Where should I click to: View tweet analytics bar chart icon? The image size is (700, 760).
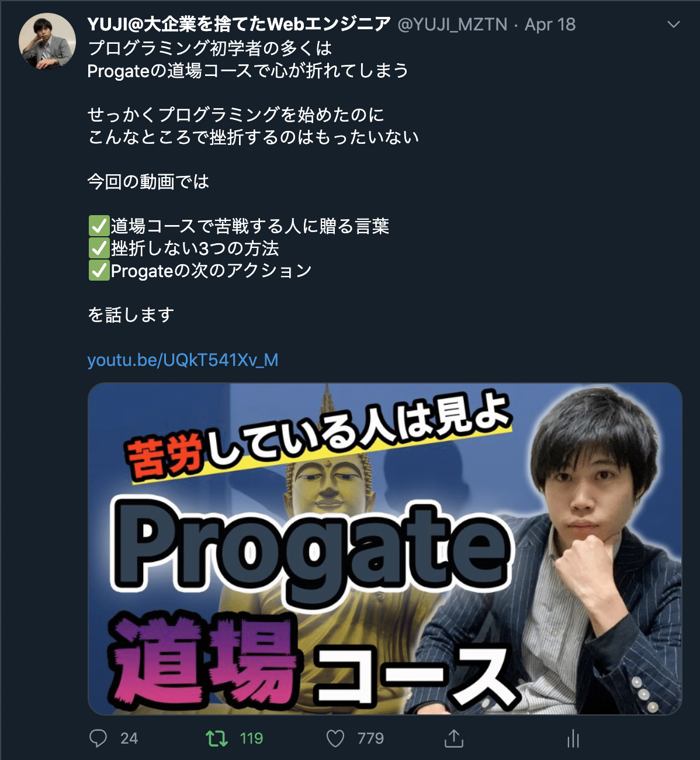[x=573, y=739]
